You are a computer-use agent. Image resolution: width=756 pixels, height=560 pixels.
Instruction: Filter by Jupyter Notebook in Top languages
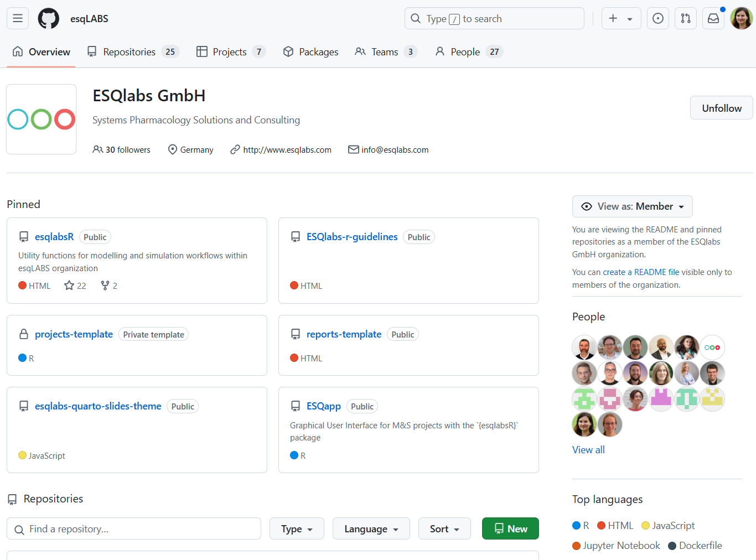[x=616, y=545]
